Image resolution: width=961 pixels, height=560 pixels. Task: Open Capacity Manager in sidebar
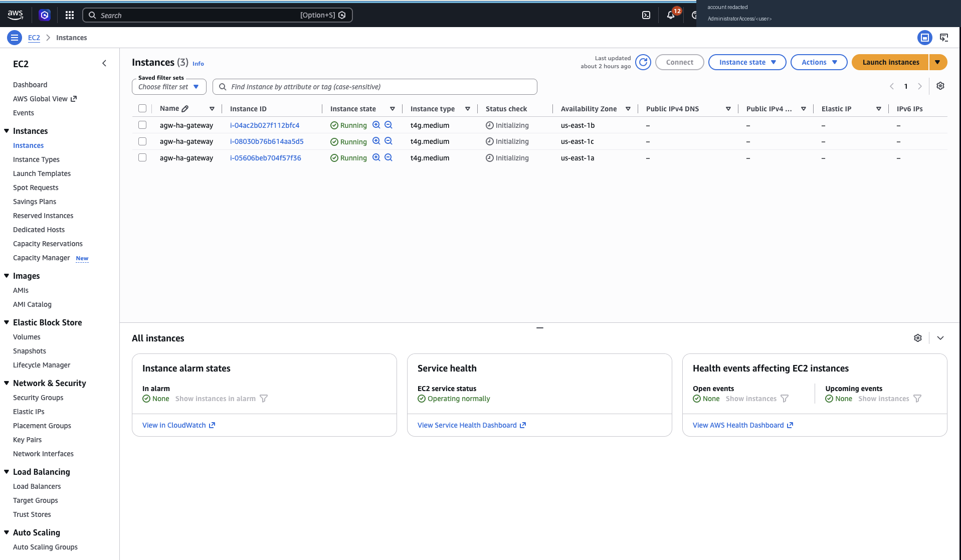tap(41, 258)
